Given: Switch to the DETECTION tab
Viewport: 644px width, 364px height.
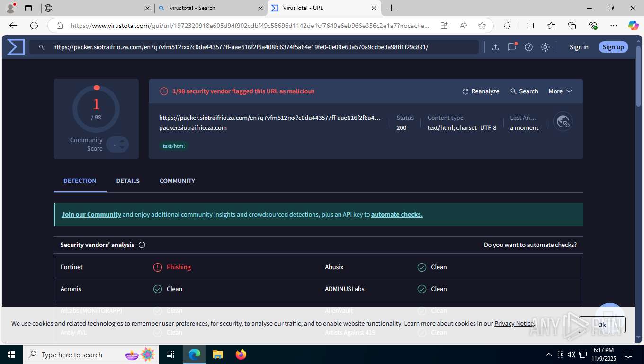Looking at the screenshot, I should pyautogui.click(x=80, y=181).
